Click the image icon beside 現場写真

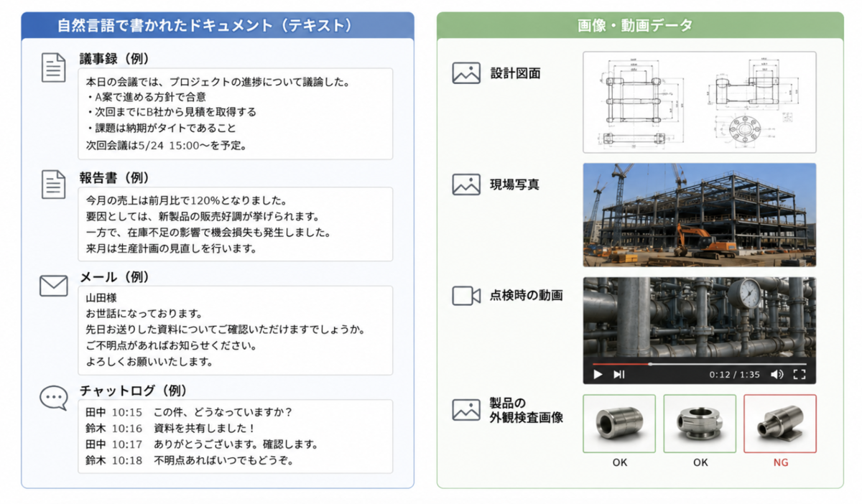(x=466, y=185)
